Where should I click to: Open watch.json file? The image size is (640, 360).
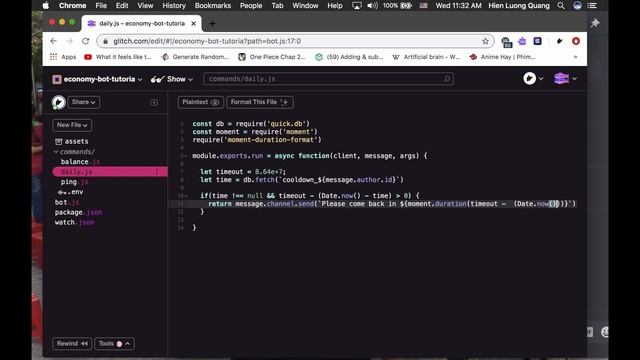click(x=74, y=222)
